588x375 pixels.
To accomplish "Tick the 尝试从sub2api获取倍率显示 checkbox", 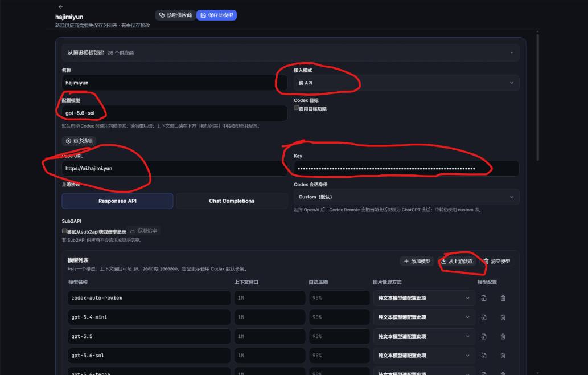I will tap(64, 231).
